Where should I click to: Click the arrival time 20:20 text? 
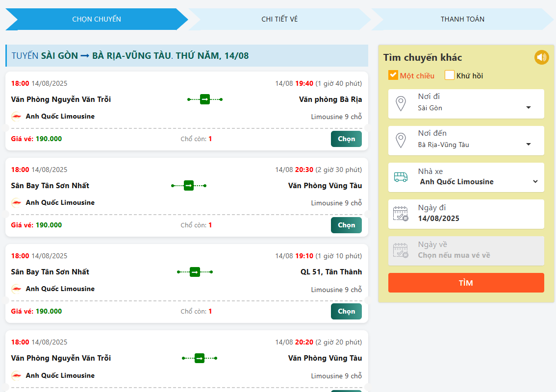pyautogui.click(x=304, y=343)
